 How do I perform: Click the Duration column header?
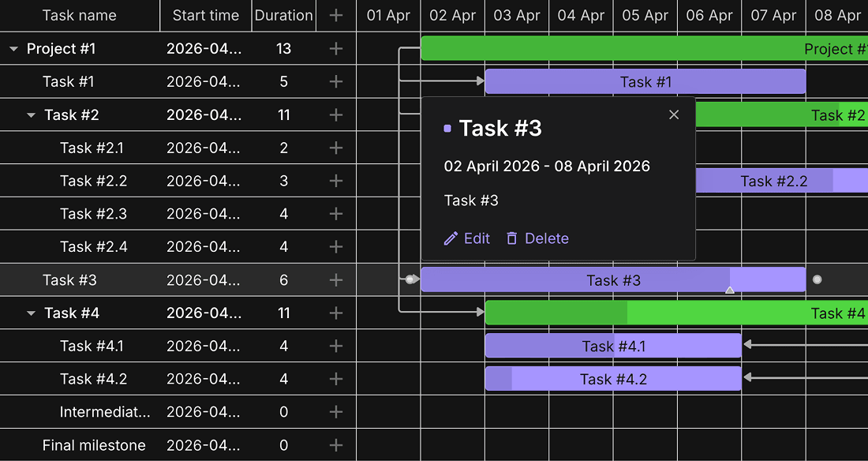284,16
